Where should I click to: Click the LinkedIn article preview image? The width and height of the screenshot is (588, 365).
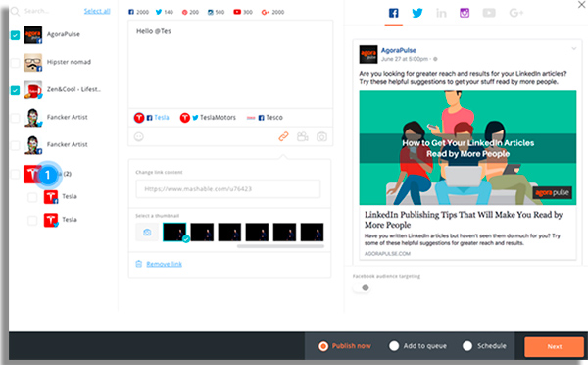click(467, 147)
